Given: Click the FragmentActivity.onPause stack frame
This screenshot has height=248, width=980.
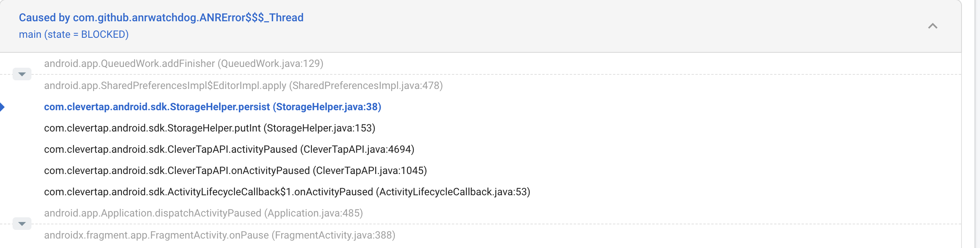Looking at the screenshot, I should [x=219, y=235].
